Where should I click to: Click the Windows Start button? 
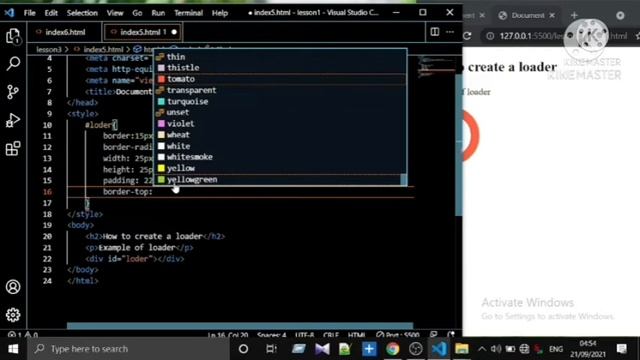click(x=13, y=349)
